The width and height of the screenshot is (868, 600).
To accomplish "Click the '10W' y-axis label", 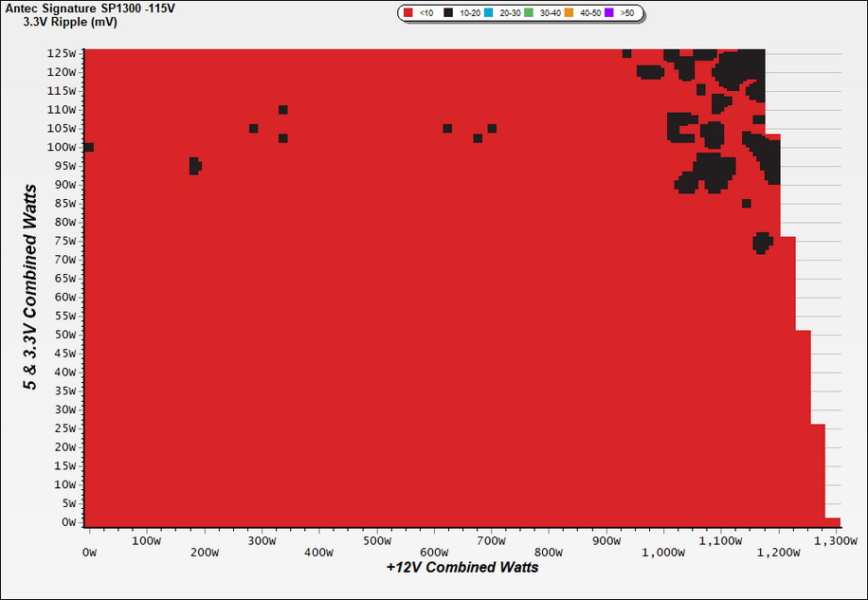I will pyautogui.click(x=64, y=485).
